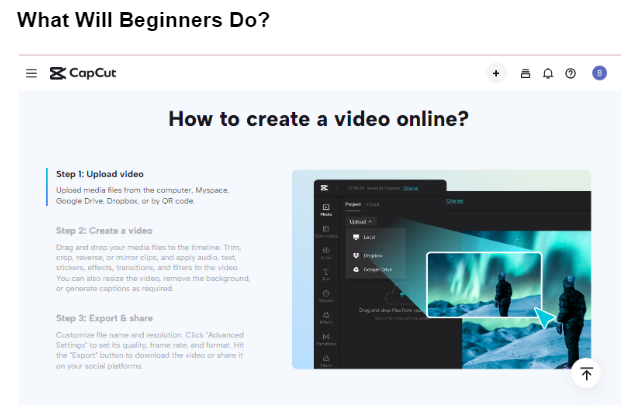
Task: Switch to the Project tab in preview
Action: pos(353,203)
